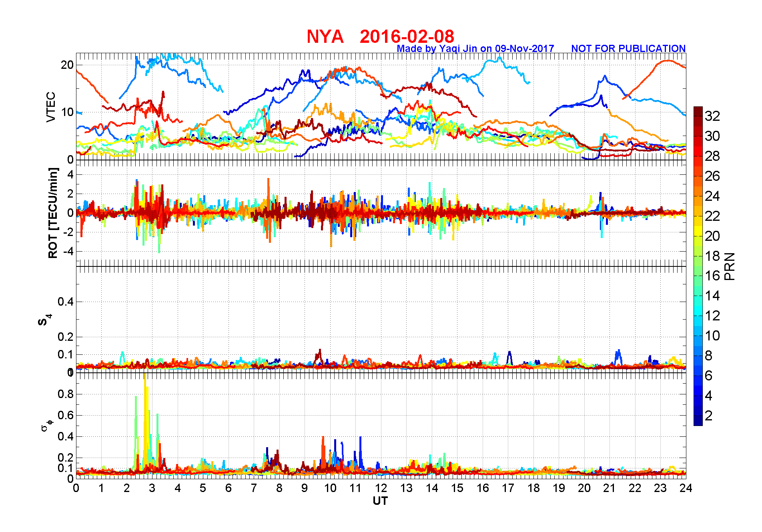Click the S4 y-axis label
The height and width of the screenshot is (532, 762).
coord(45,320)
